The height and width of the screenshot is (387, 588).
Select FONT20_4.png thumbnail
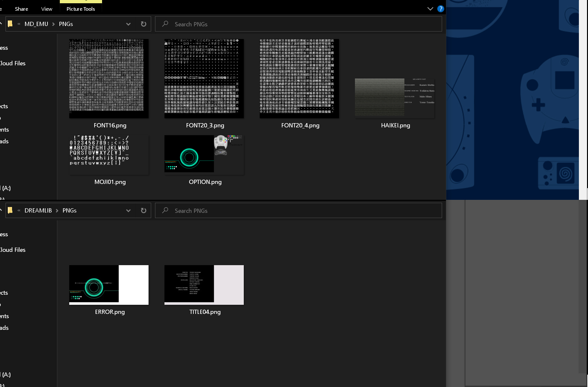click(299, 79)
